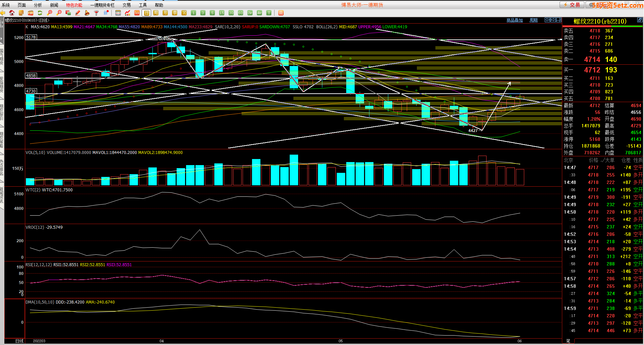Select the orange X custom period icon
This screenshot has width=644, height=345.
click(x=184, y=13)
